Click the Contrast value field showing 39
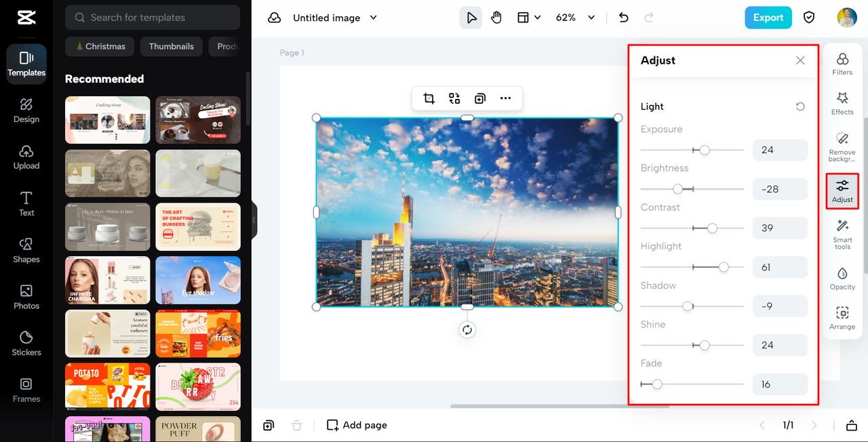Viewport: 868px width, 442px height. click(780, 228)
